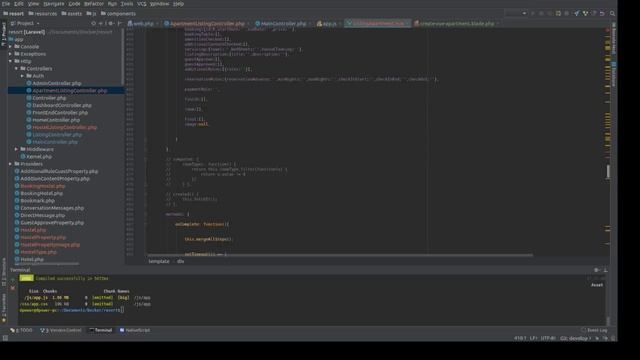This screenshot has height=360, width=640.
Task: Open the Tools menu
Action: [127, 4]
